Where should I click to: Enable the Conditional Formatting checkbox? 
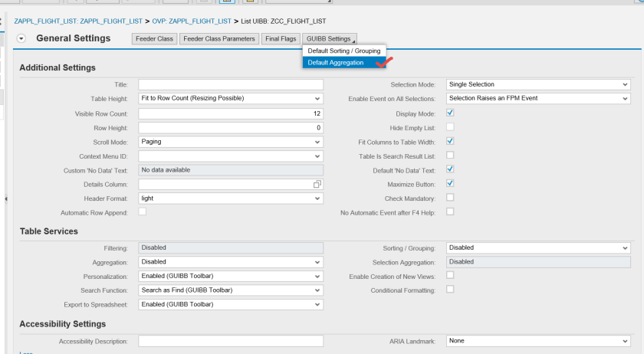(x=450, y=289)
